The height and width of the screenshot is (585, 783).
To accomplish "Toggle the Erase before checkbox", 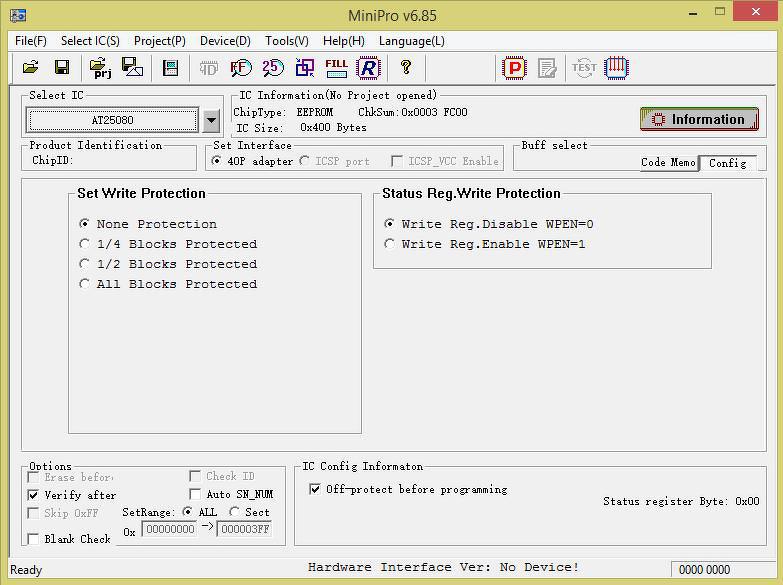I will pos(33,477).
